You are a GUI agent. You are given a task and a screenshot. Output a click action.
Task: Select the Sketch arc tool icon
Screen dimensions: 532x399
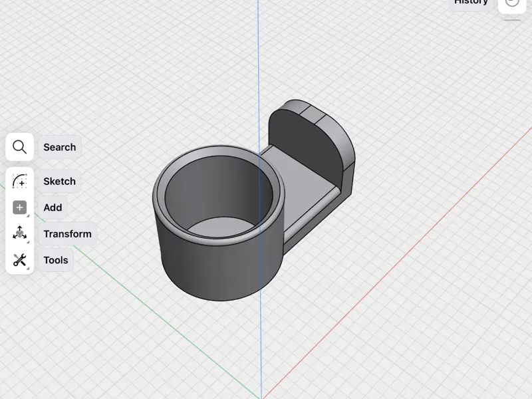[x=19, y=181]
